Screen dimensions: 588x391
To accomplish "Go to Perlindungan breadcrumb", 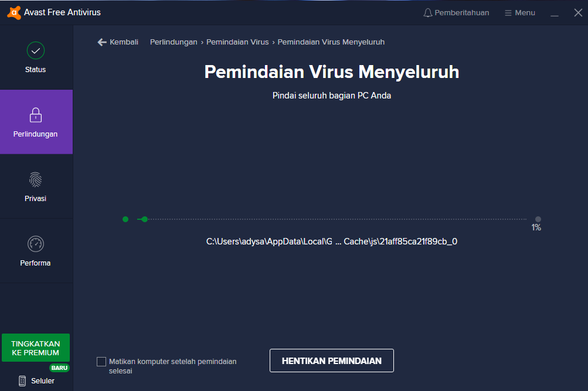I will point(174,42).
